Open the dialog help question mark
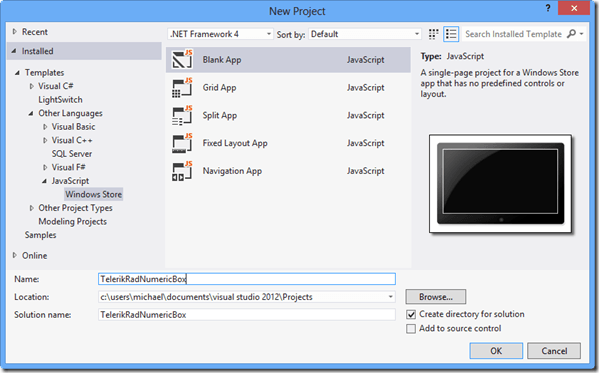The height and width of the screenshot is (373, 599). [548, 8]
